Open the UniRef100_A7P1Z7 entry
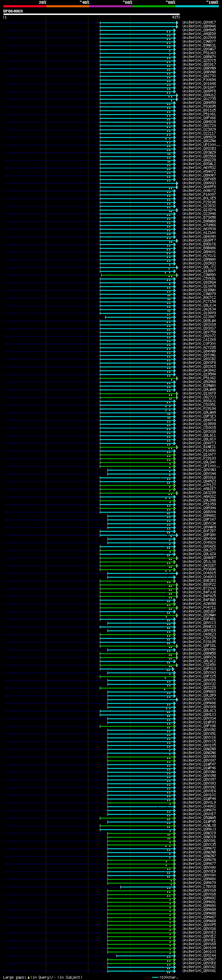 (x=199, y=485)
